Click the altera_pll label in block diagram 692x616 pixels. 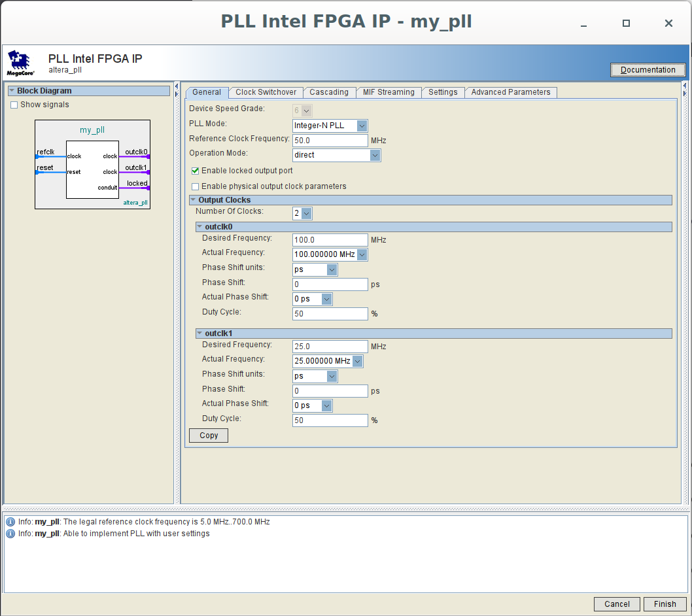[x=135, y=203]
